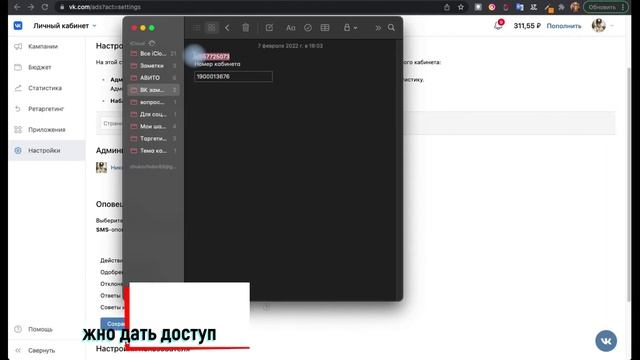The width and height of the screenshot is (640, 360).
Task: Share the page via browser share icon
Action: click(447, 7)
